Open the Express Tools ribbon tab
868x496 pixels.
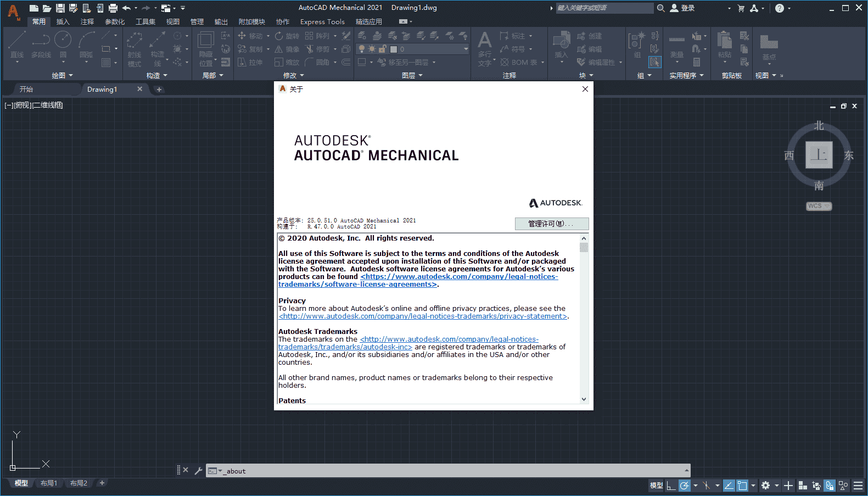pyautogui.click(x=322, y=22)
